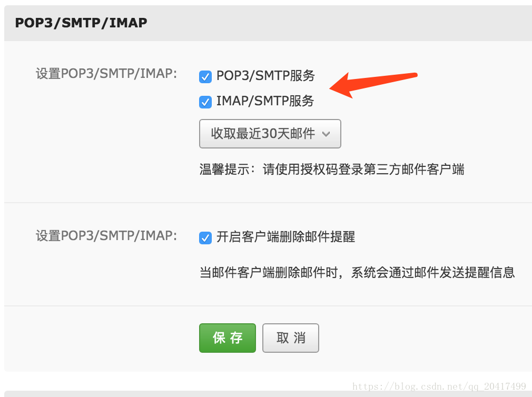Viewport: 532px width, 397px height.
Task: Click the second 设置POP3/SMTP/IMAP field label
Action: coord(106,236)
